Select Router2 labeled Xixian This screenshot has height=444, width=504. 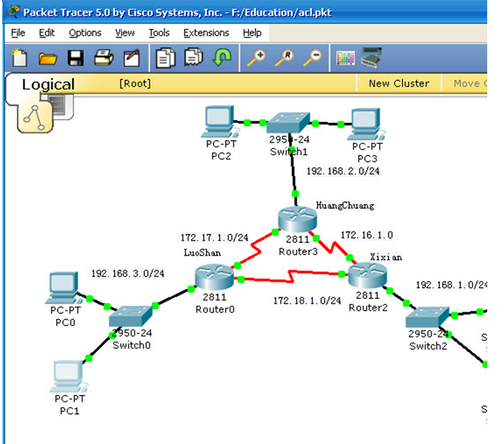(367, 275)
